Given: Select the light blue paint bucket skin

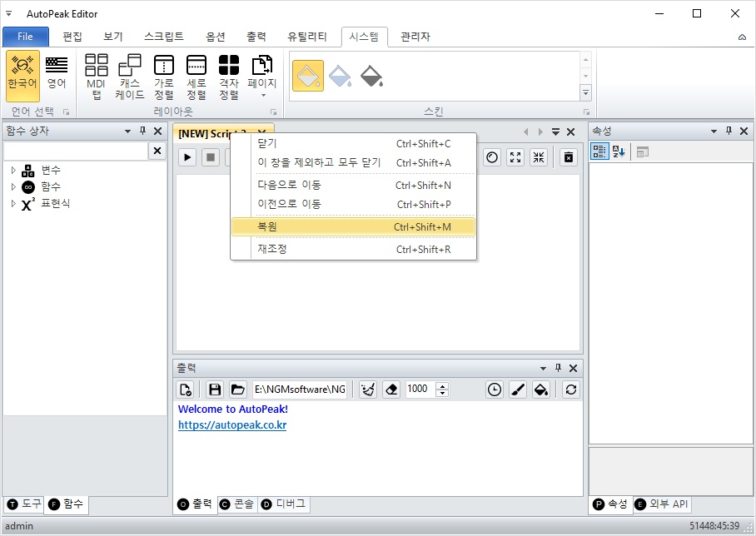Looking at the screenshot, I should (340, 77).
